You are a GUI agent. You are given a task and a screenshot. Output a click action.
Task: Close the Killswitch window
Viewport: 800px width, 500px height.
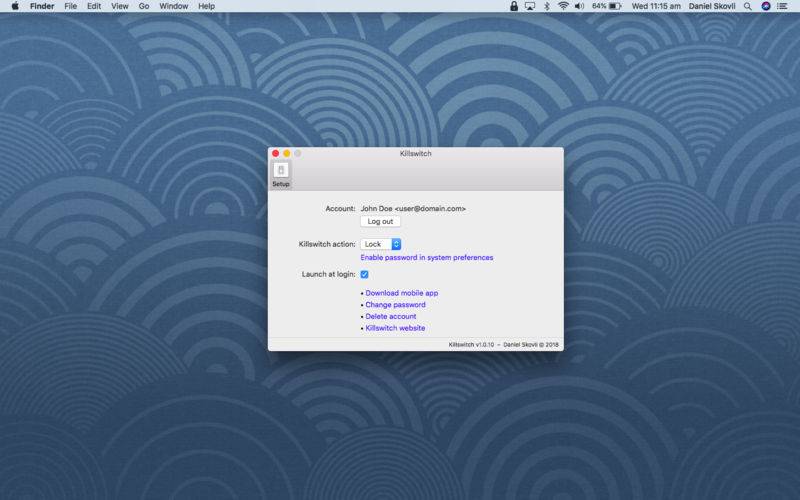point(276,154)
